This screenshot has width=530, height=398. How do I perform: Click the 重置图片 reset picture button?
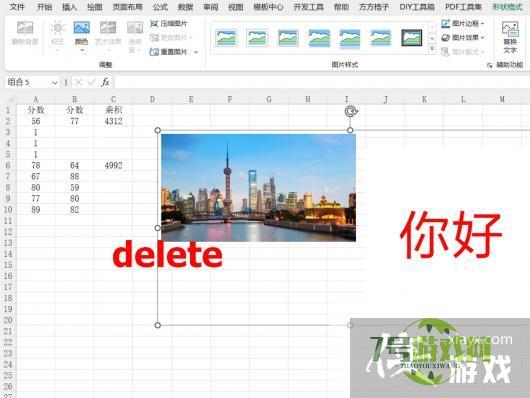tap(169, 52)
